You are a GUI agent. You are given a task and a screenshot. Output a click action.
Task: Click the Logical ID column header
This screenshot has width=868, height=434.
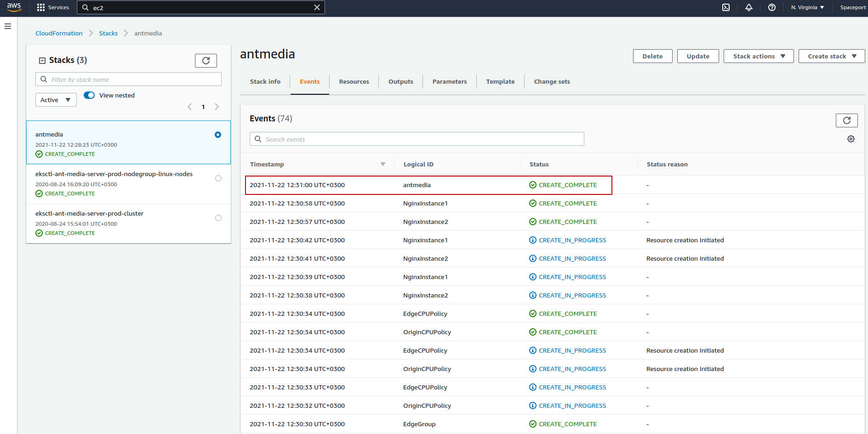pyautogui.click(x=418, y=164)
